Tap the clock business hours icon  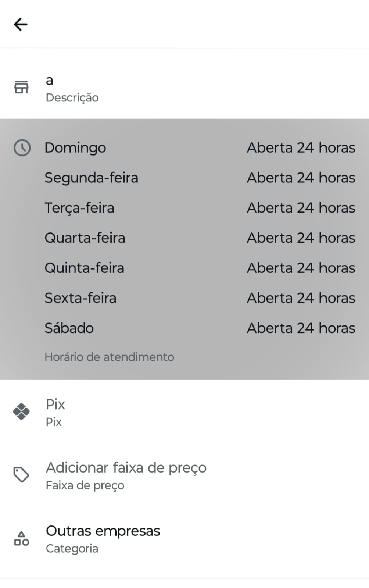point(22,148)
